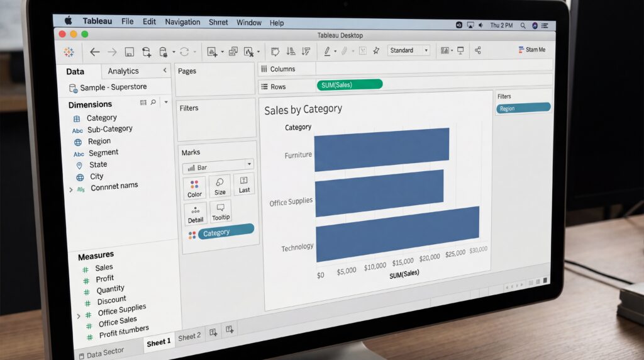Open the Window menu

click(249, 23)
